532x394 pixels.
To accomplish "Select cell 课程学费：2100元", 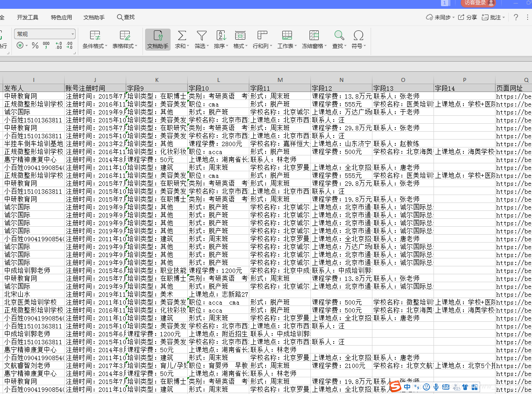I will pyautogui.click(x=342, y=366).
